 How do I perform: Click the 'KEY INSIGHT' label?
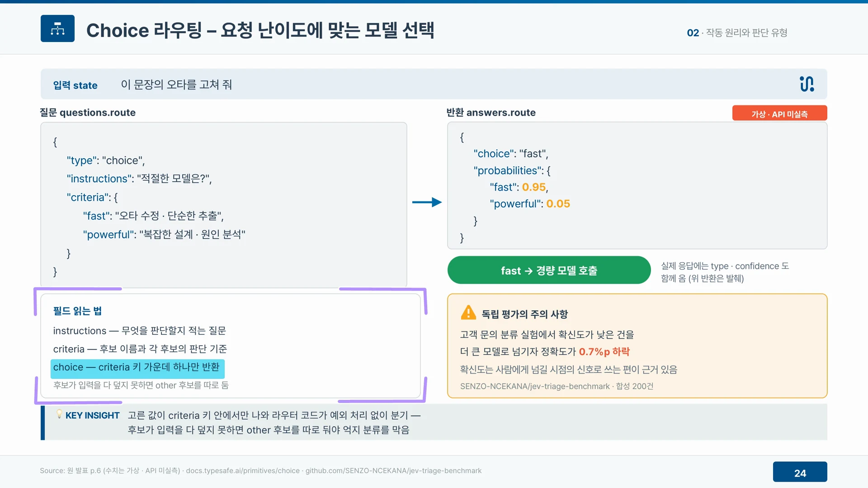coord(92,416)
